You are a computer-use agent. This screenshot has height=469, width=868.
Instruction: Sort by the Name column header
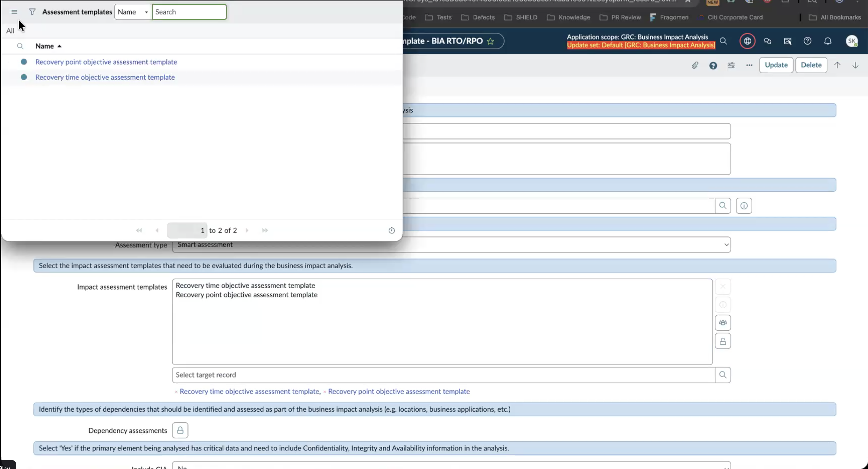(45, 46)
